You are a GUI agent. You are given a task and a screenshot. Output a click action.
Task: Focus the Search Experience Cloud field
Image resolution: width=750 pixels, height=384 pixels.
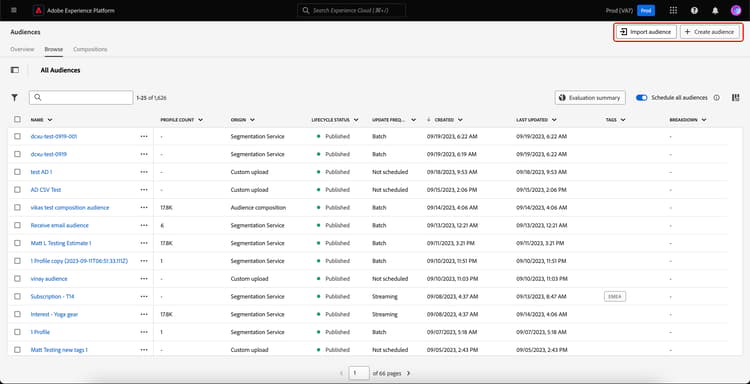[x=351, y=10]
